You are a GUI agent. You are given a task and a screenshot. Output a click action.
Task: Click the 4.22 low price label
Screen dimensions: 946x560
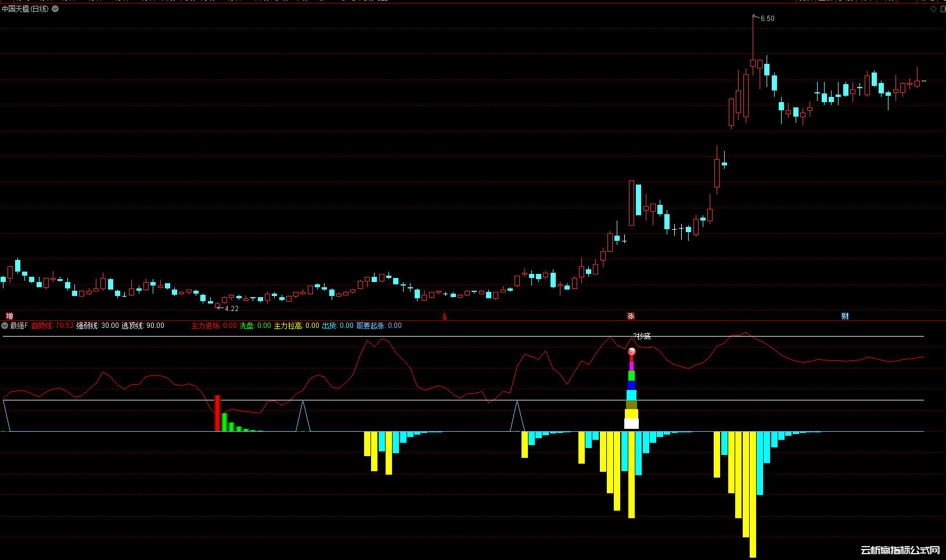[232, 309]
